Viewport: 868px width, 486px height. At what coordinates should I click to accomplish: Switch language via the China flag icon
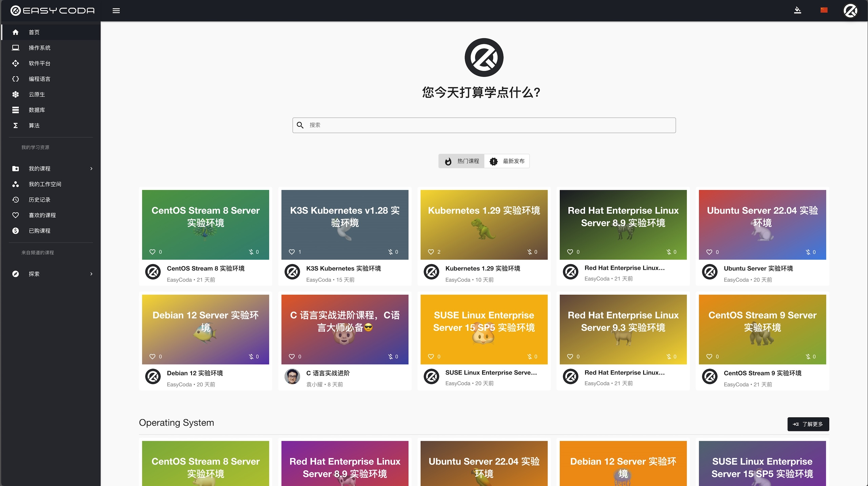pos(824,10)
